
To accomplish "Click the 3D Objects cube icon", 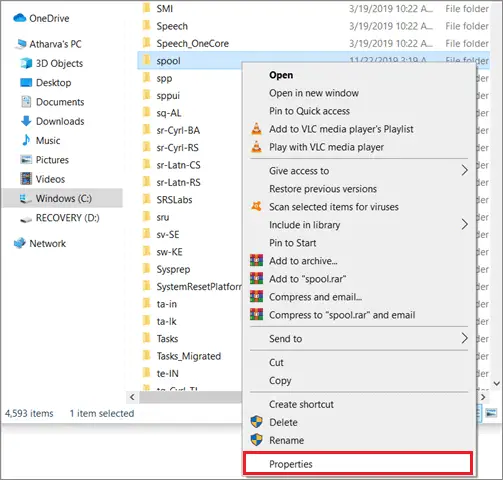I will [x=26, y=63].
